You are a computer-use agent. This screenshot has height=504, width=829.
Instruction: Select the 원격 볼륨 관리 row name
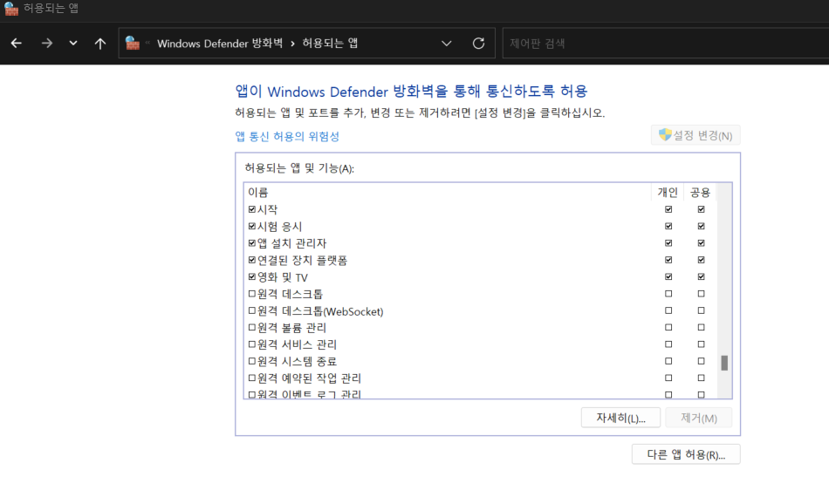coord(291,328)
